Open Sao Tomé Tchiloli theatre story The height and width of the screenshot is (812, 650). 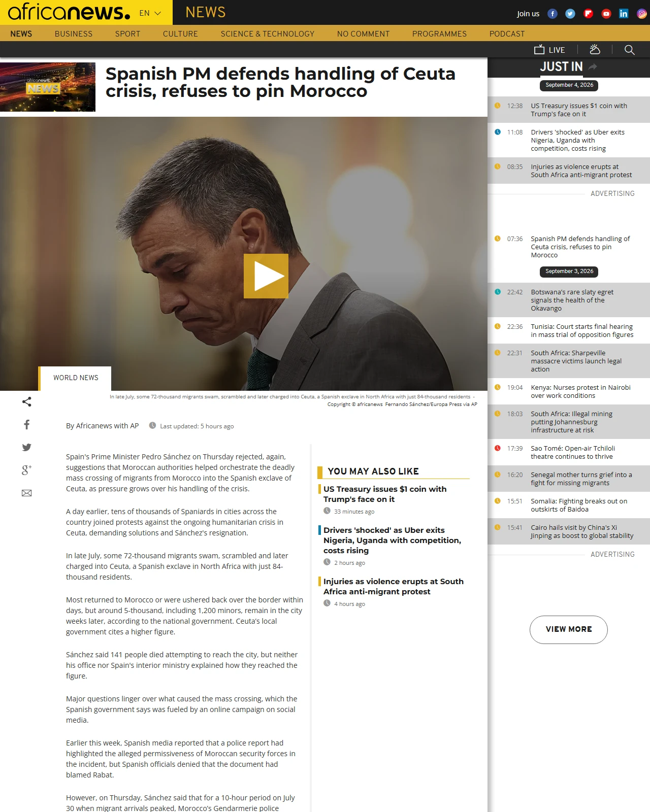569,452
